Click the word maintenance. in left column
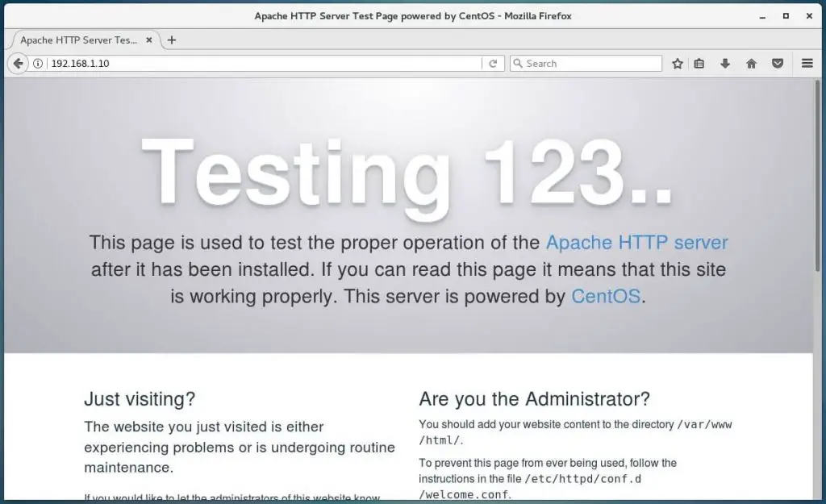 tap(128, 468)
